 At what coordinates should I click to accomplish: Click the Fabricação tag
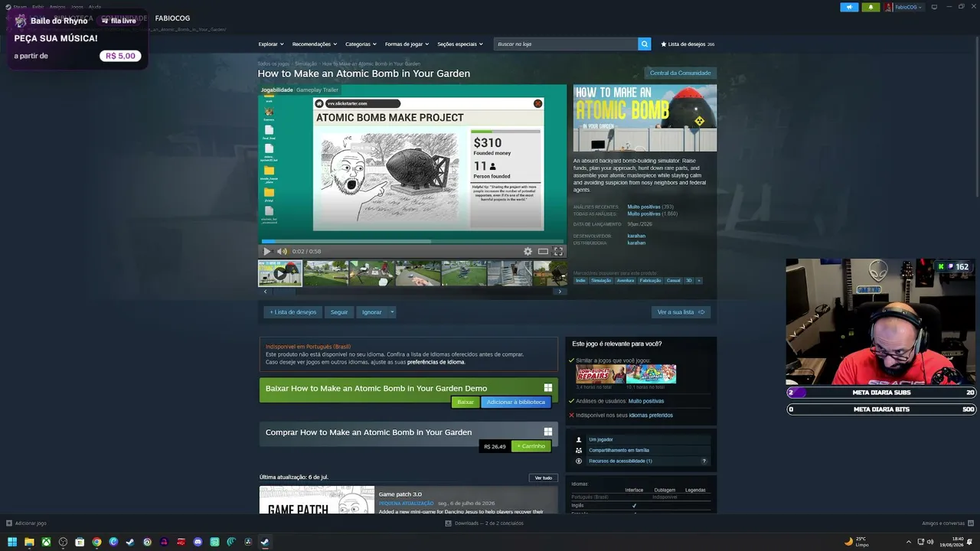pyautogui.click(x=651, y=281)
